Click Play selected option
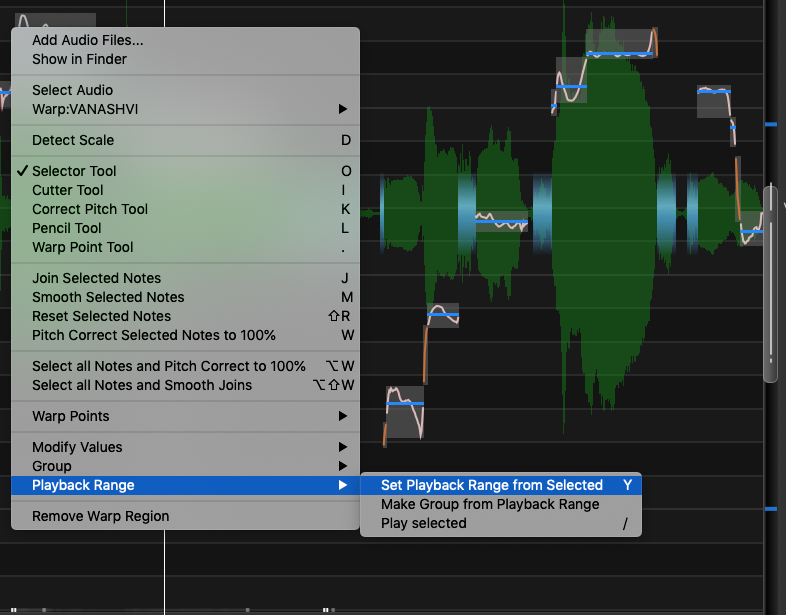Screen dimensions: 786x615 (x=423, y=523)
